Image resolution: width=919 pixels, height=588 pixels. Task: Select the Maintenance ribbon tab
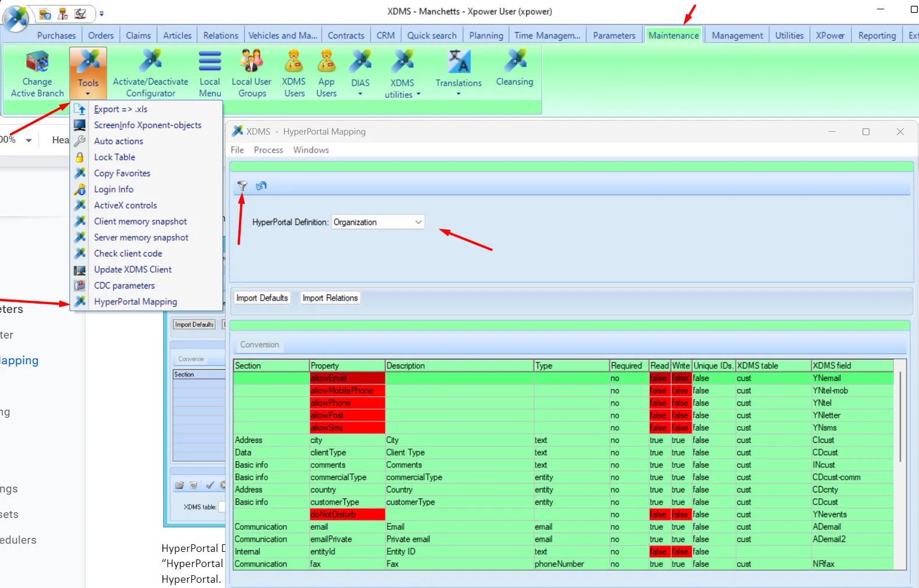point(674,36)
